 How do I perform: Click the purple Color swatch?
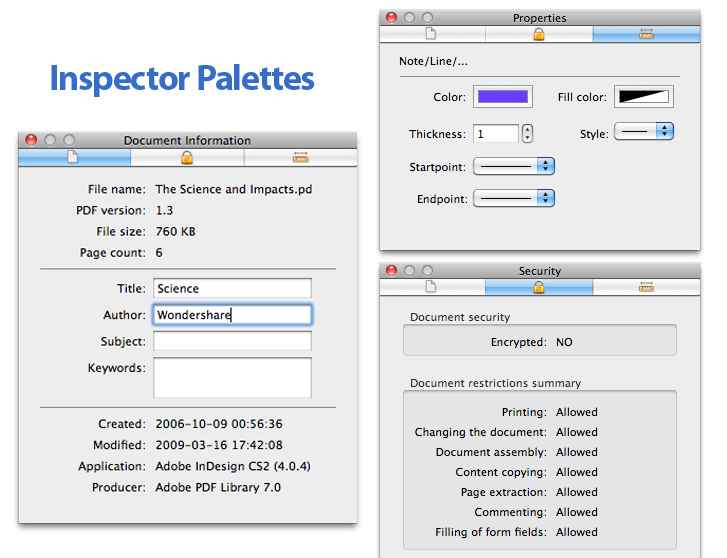tap(504, 97)
